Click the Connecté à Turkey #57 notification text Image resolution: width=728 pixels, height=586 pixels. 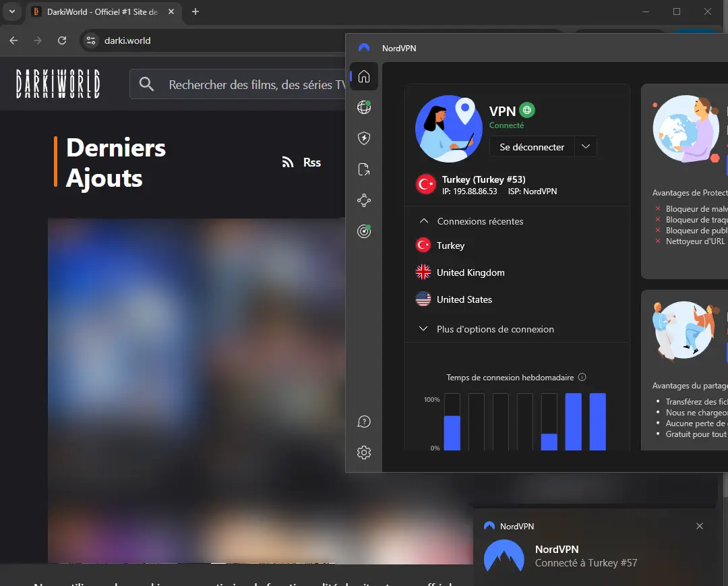pyautogui.click(x=586, y=563)
